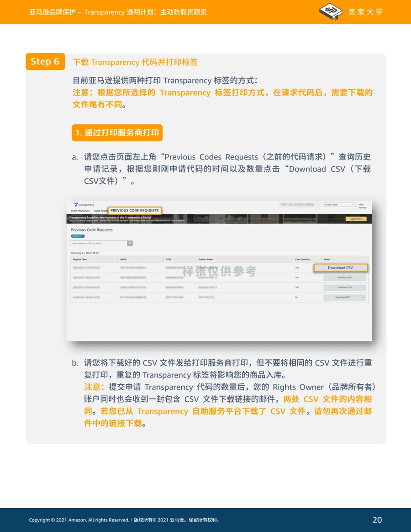
Task: Click the Previous Code Requests page heading
Action: (91, 230)
